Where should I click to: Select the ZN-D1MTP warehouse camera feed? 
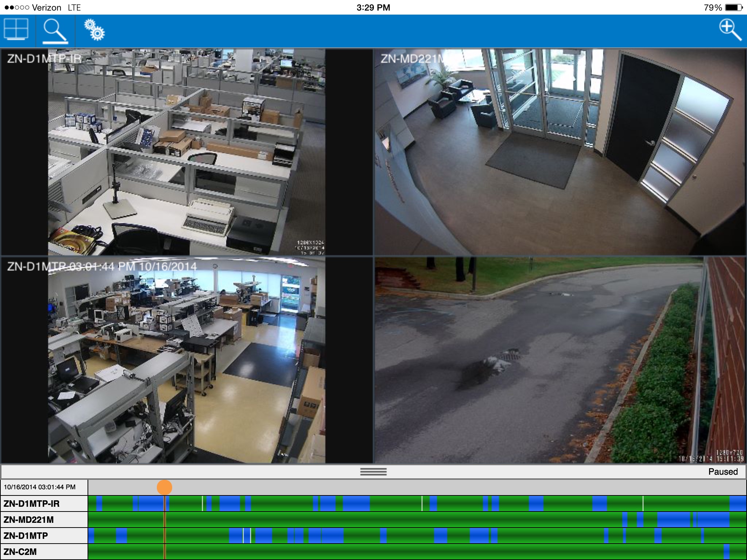pos(186,360)
